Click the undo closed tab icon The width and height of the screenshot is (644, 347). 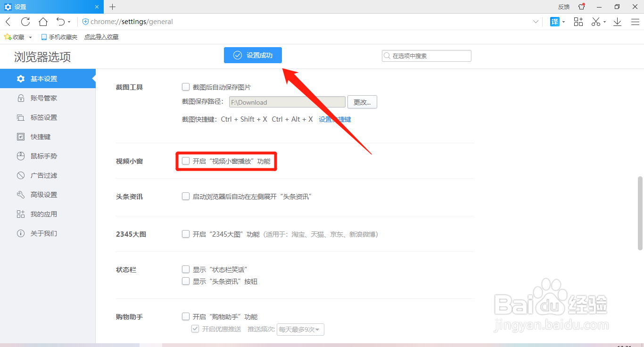(60, 22)
